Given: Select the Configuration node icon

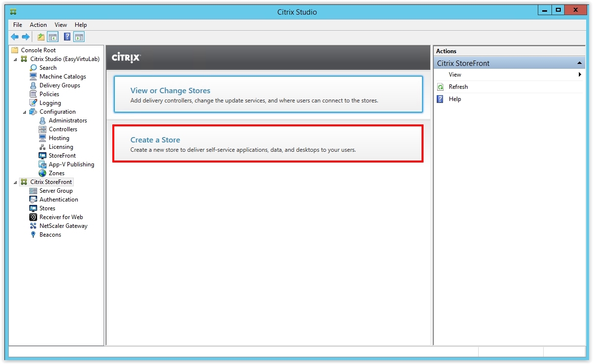Looking at the screenshot, I should tap(33, 112).
